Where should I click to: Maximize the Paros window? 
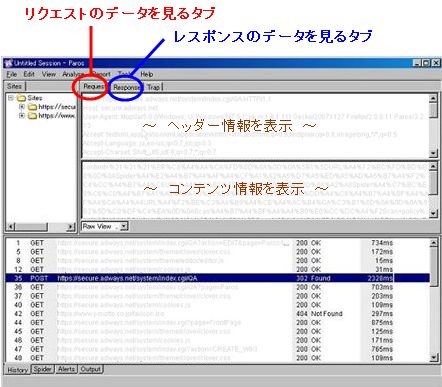pyautogui.click(x=426, y=63)
